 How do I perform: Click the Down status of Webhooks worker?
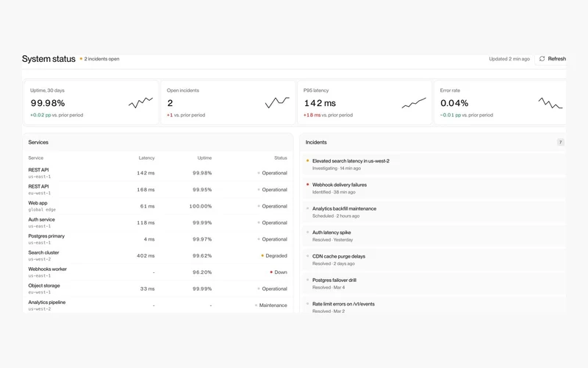[x=279, y=272]
